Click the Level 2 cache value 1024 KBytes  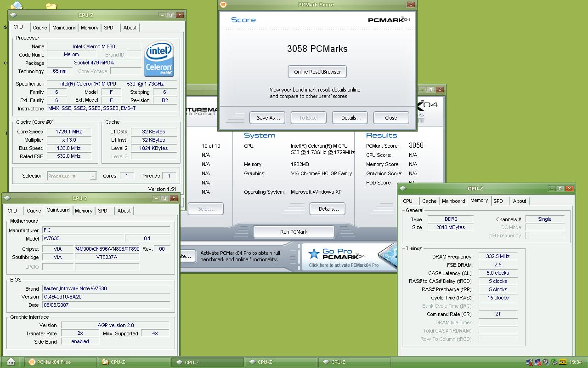coord(154,148)
